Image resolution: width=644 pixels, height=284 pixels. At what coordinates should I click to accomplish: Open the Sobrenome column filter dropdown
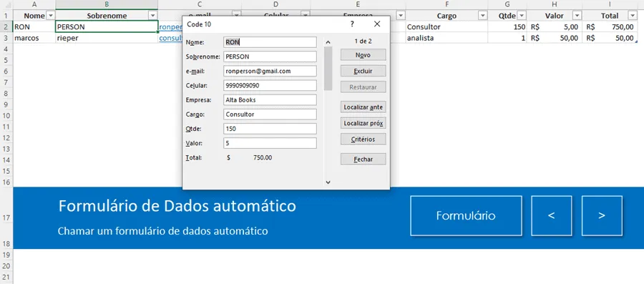click(x=153, y=16)
